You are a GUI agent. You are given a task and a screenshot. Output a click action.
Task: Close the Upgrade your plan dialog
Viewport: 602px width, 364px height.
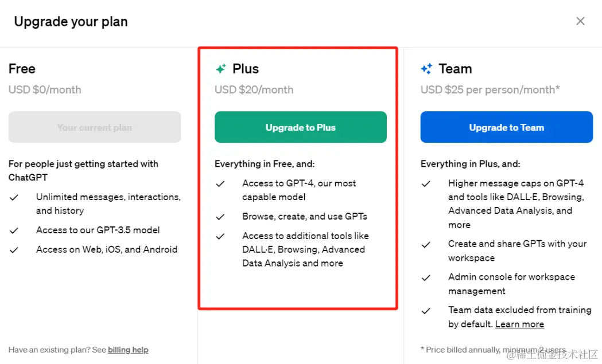(580, 21)
